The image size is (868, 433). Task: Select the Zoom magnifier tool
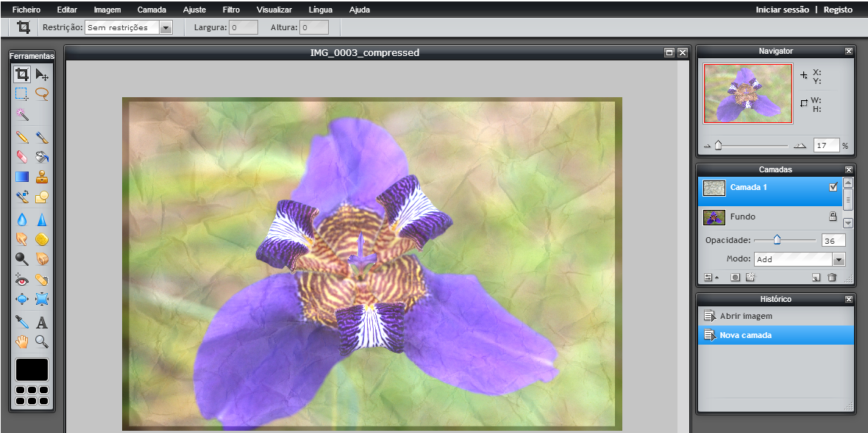[x=41, y=341]
